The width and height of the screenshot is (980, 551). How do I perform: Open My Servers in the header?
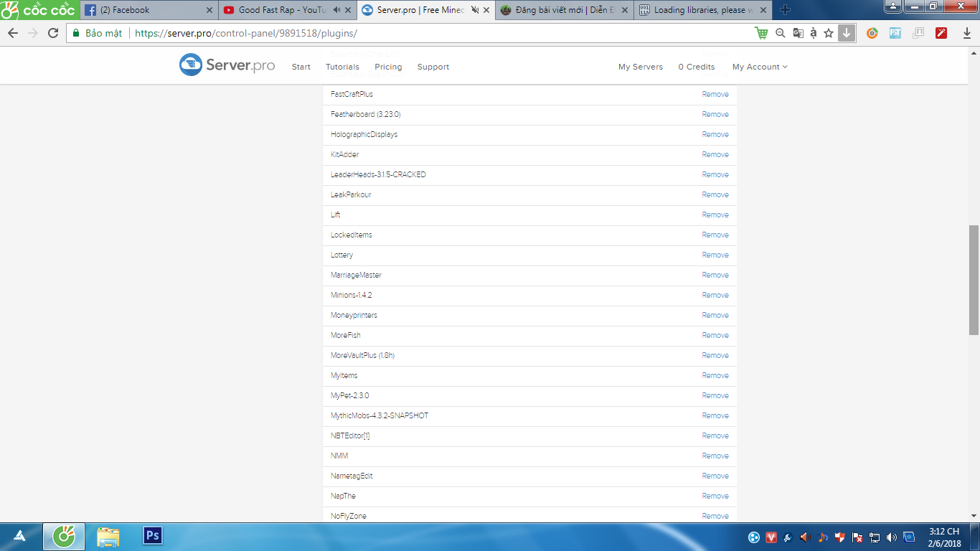click(641, 67)
